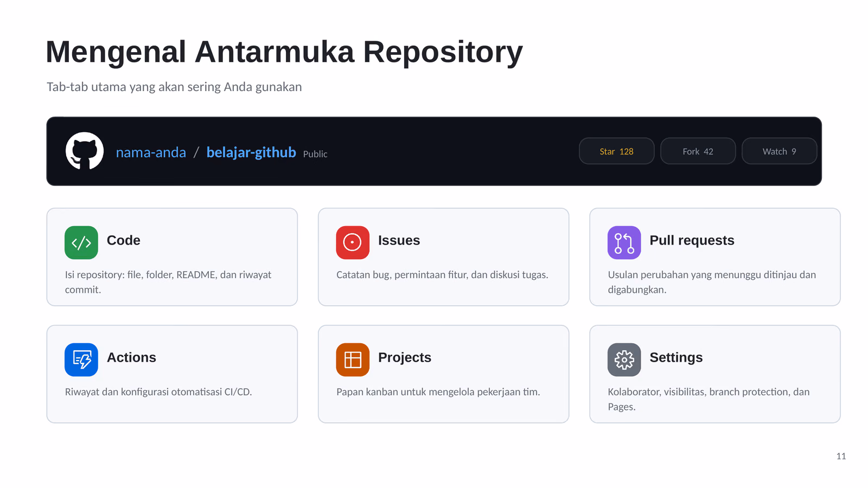Click the text 'Papan kanban untuk mengelola pekerjaan tim'
The height and width of the screenshot is (488, 868).
[438, 392]
